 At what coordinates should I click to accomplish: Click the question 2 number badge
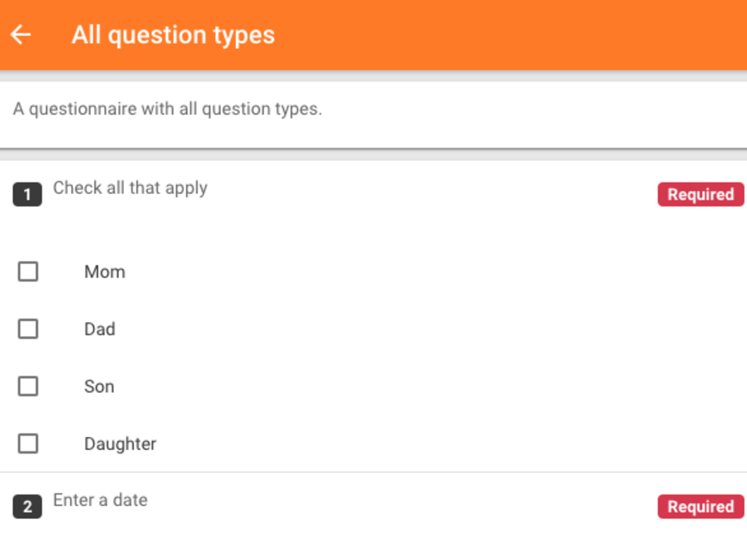pyautogui.click(x=27, y=506)
